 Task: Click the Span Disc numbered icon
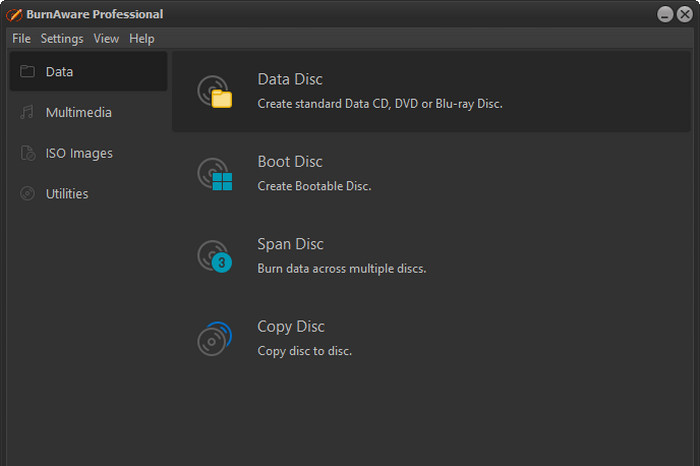(x=215, y=256)
